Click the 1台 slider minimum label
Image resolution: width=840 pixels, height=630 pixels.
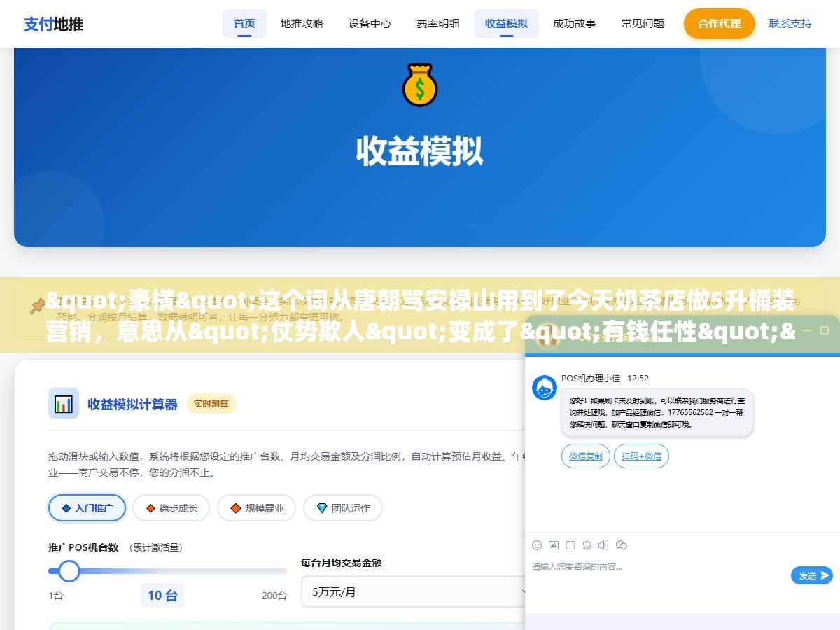(55, 596)
